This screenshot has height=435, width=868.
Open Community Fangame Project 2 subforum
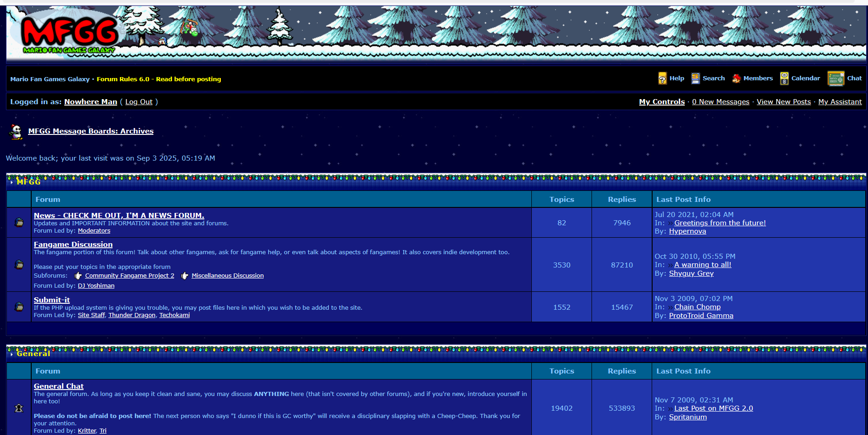(130, 276)
